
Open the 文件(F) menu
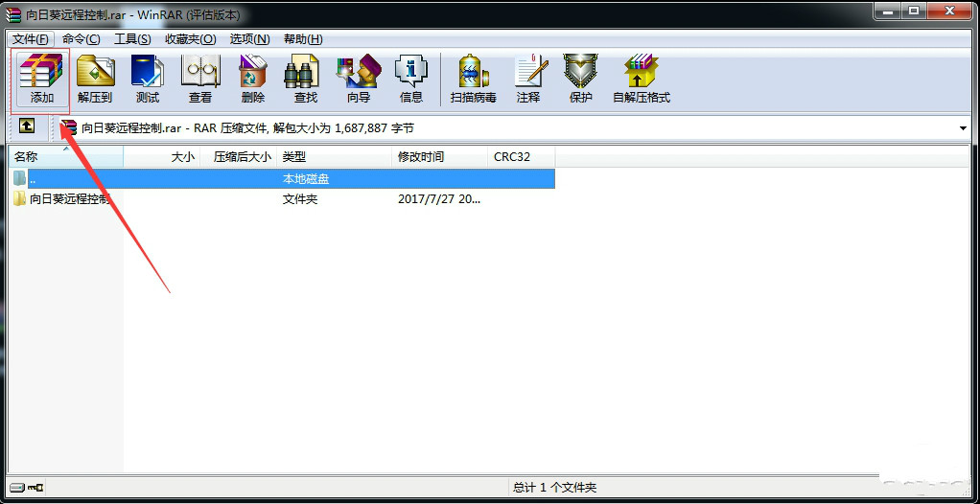[x=31, y=38]
